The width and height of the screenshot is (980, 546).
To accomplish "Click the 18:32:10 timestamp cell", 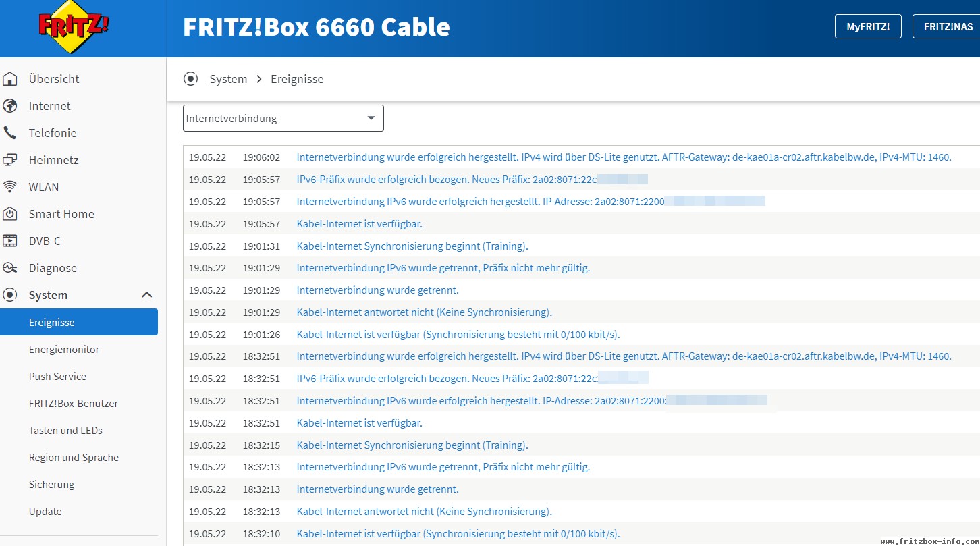I will click(x=261, y=534).
